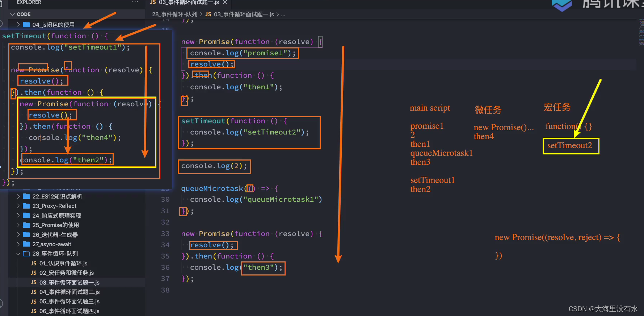Collapse the 28_事件循环-队列 folder

pyautogui.click(x=18, y=254)
